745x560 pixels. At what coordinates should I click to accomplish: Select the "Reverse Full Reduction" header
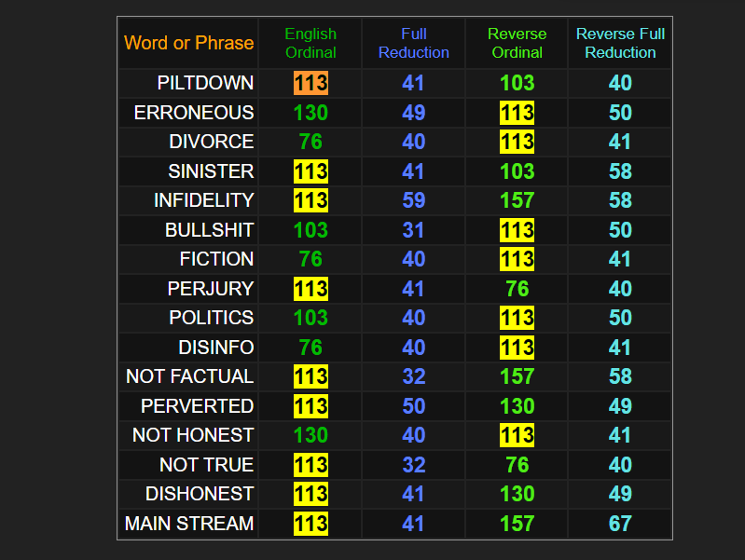point(620,43)
